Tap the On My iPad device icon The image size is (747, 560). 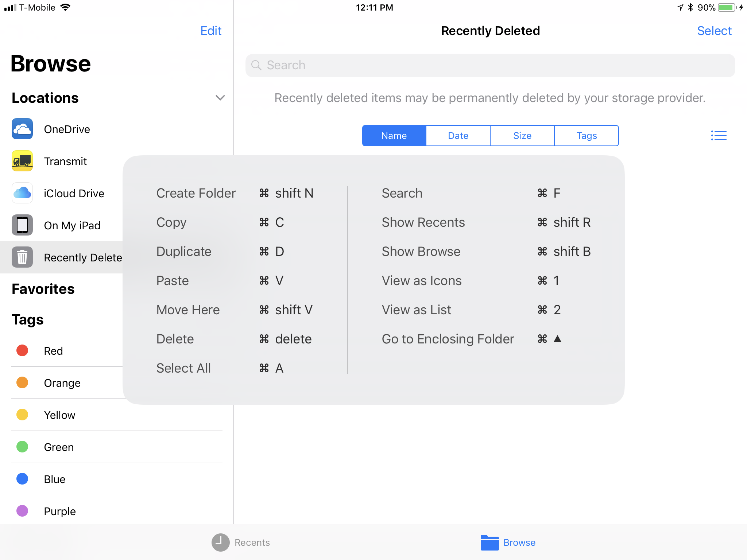coord(22,225)
